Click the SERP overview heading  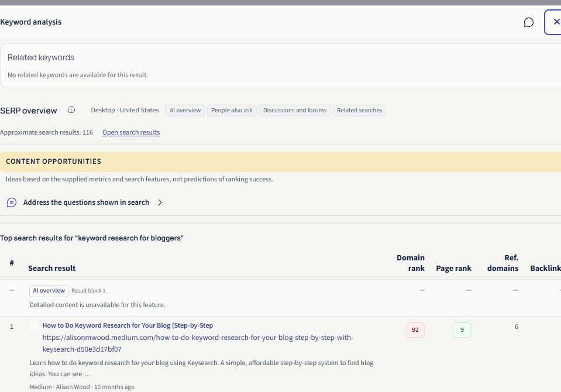tap(29, 111)
